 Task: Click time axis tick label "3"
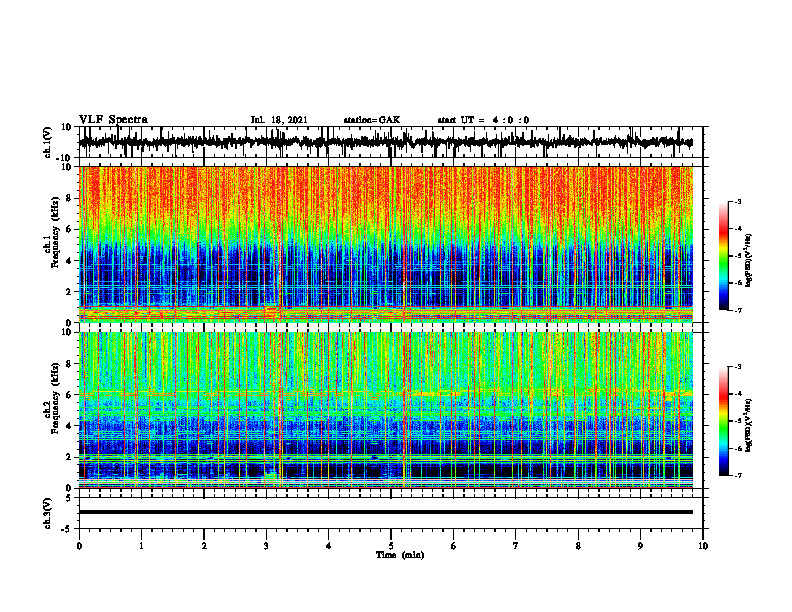266,546
